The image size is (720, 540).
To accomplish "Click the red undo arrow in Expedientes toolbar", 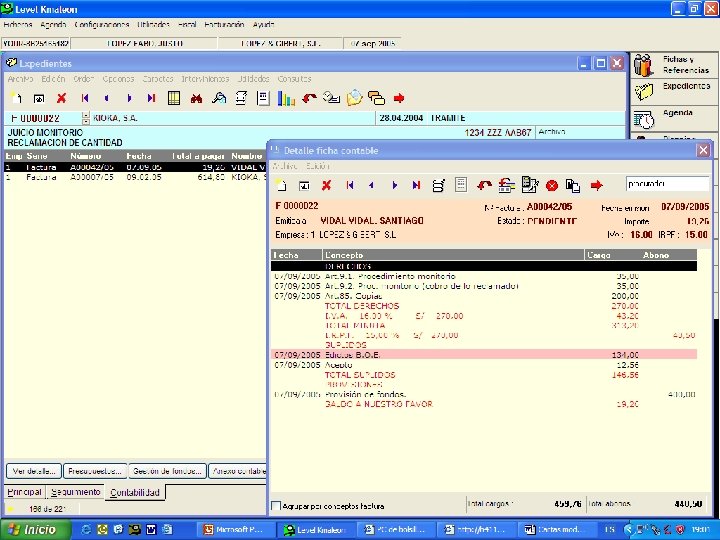I will (x=309, y=98).
